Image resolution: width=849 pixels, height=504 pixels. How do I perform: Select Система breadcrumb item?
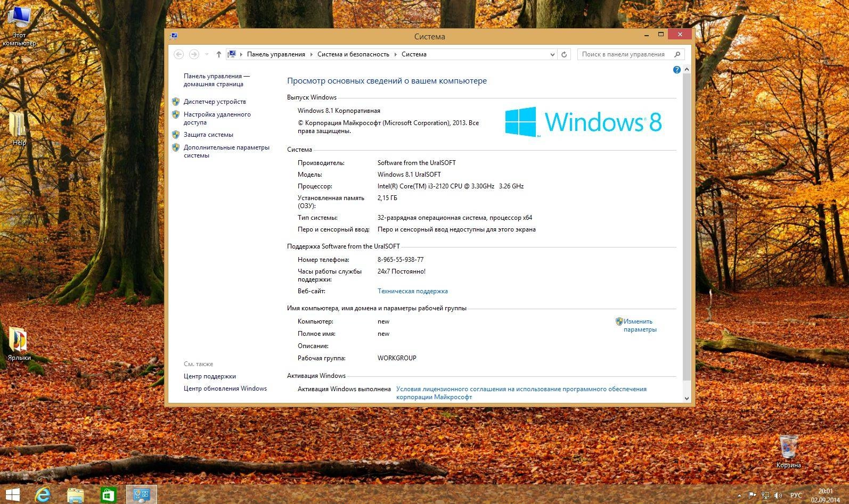tap(414, 54)
